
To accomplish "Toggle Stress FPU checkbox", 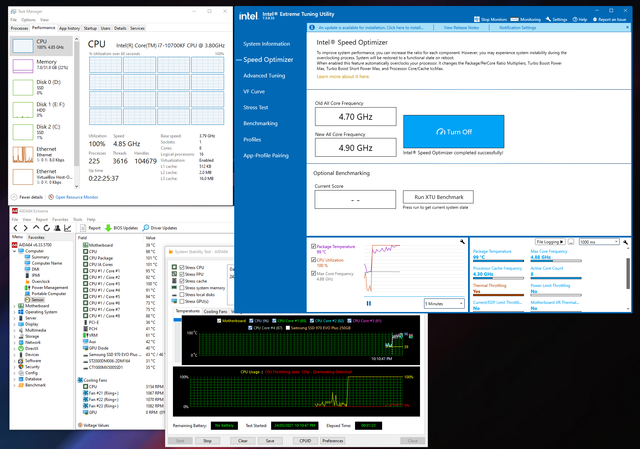I will (x=182, y=274).
